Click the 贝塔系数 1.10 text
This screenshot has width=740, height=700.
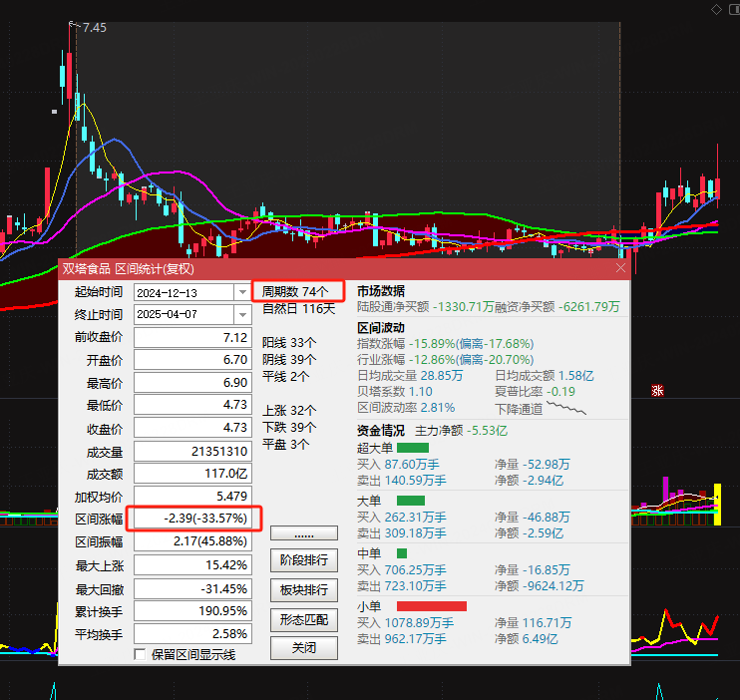point(395,392)
